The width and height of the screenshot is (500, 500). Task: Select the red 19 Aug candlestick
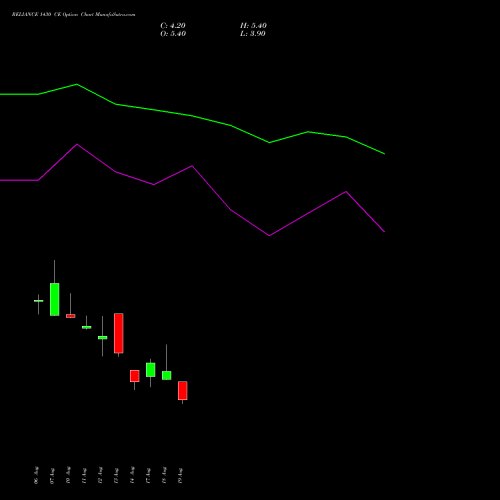(x=183, y=390)
